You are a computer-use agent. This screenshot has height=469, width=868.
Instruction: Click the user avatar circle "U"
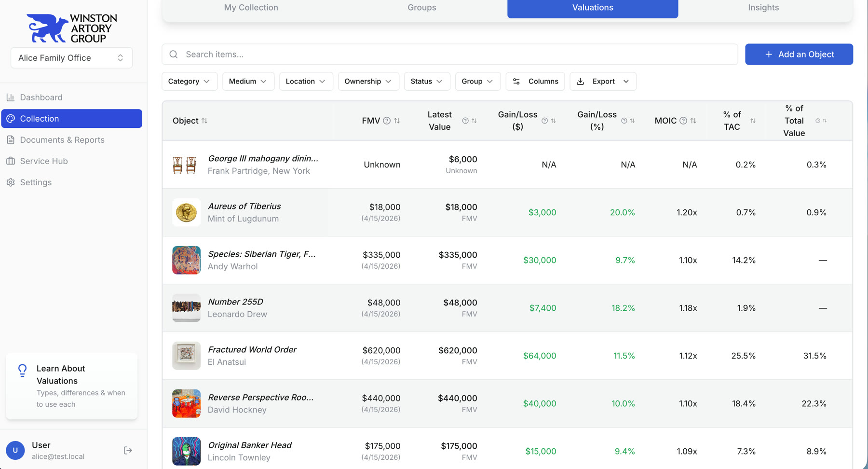15,450
